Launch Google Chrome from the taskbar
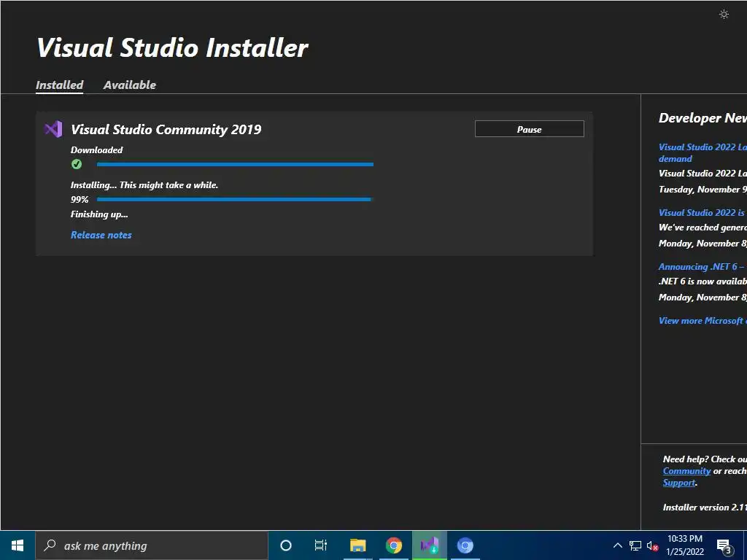Viewport: 747px width, 560px height. [393, 545]
